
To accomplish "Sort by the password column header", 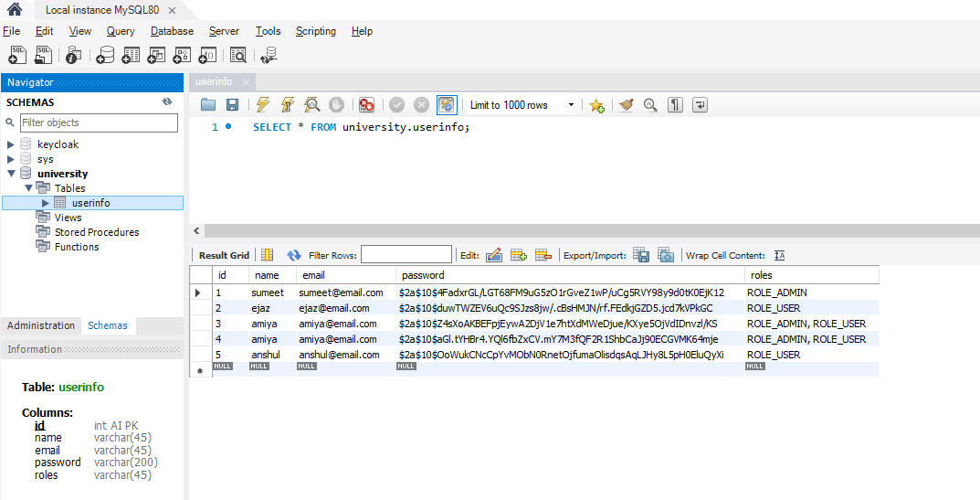I will click(x=570, y=275).
